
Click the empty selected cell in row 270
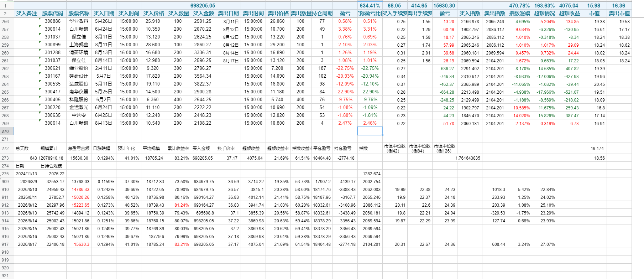[370, 131]
